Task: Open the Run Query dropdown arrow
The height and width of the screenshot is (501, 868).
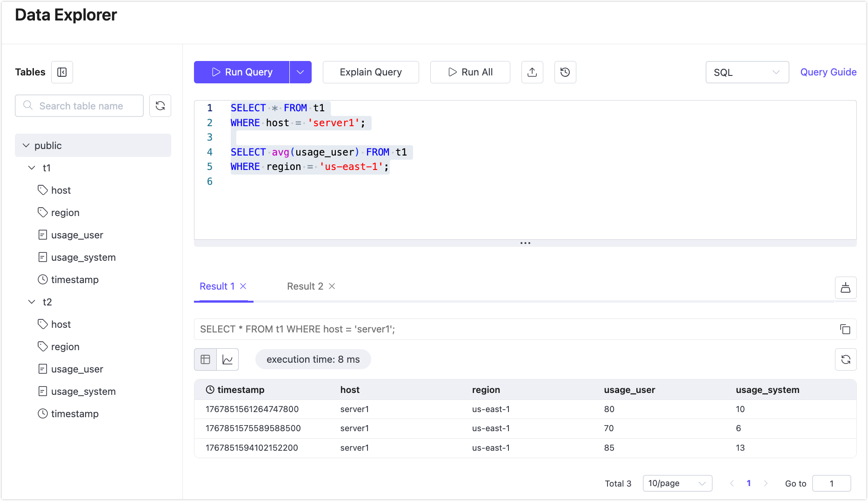Action: pos(300,72)
